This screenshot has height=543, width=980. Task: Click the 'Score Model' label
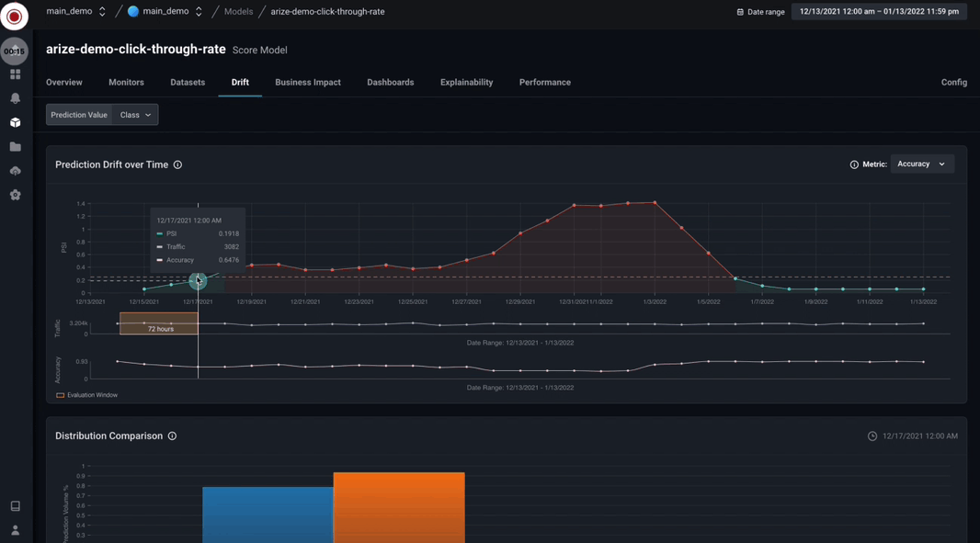tap(260, 50)
